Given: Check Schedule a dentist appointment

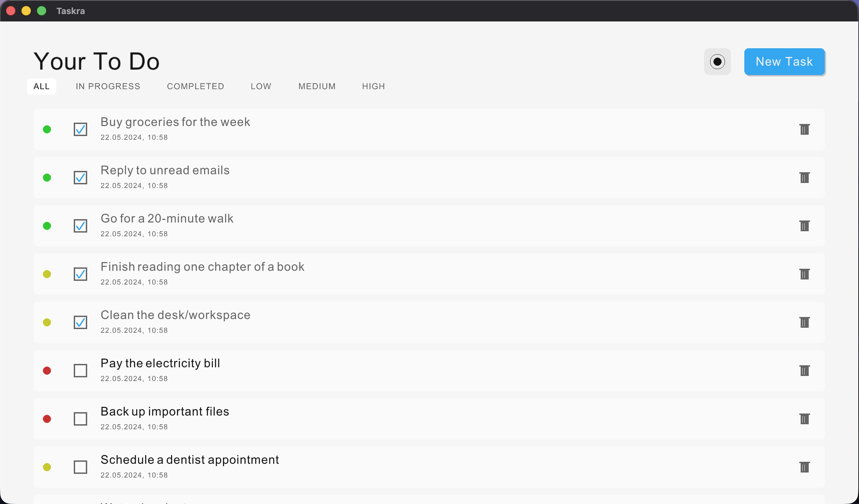Looking at the screenshot, I should coord(80,467).
